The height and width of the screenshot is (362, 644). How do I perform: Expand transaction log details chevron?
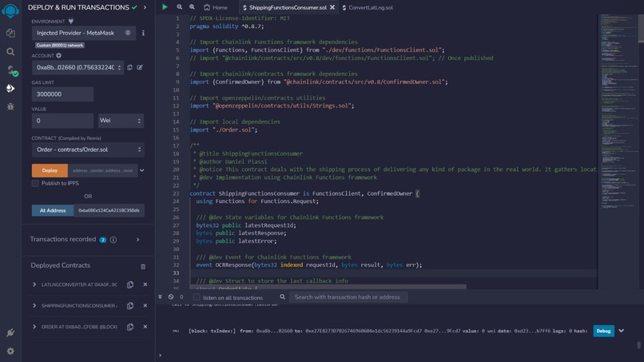621,331
